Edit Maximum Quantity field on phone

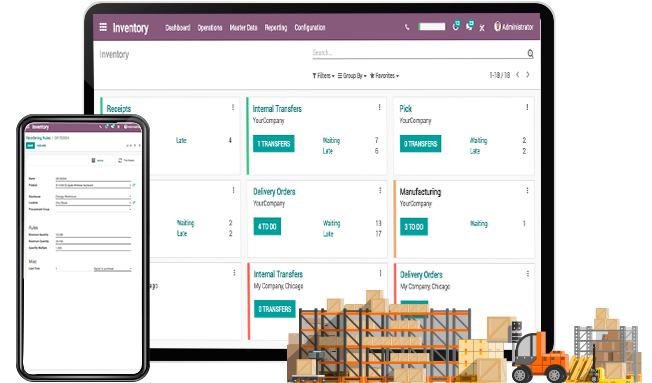click(x=93, y=241)
